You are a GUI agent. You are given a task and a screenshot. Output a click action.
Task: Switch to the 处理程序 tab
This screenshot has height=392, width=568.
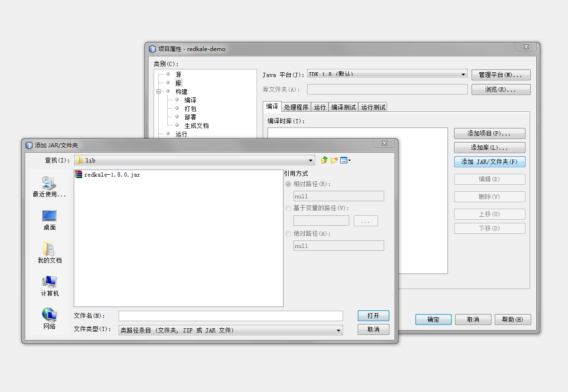point(296,107)
